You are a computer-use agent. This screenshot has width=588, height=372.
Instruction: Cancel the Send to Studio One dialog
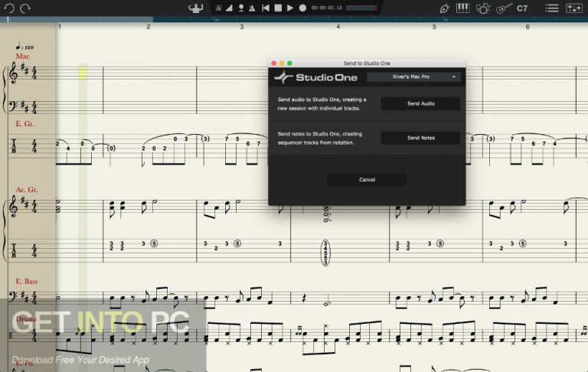click(367, 180)
